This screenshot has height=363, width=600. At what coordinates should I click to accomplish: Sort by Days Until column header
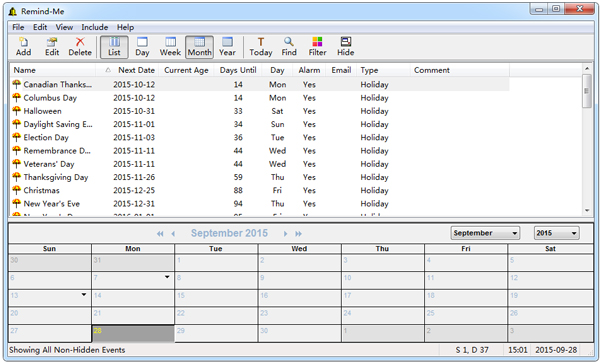pyautogui.click(x=238, y=70)
